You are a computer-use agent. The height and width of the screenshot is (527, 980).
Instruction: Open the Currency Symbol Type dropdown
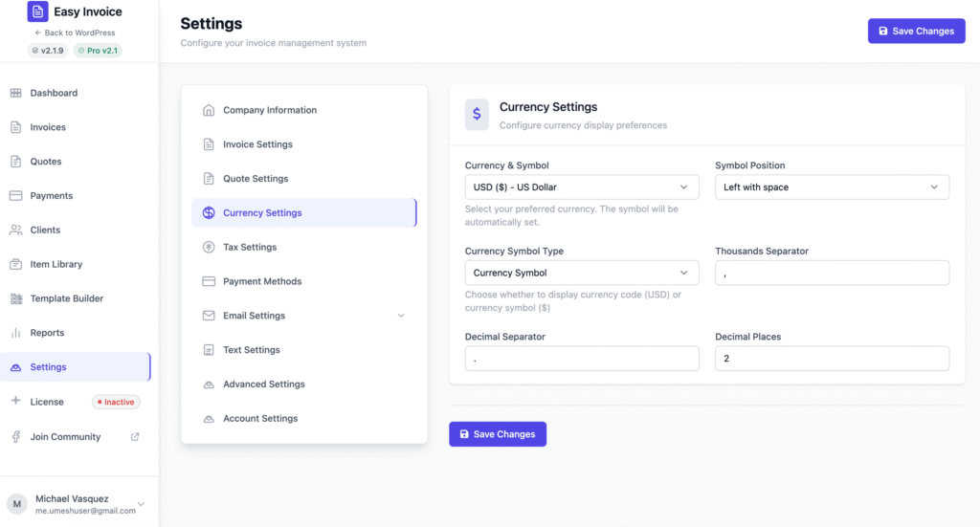pos(581,274)
